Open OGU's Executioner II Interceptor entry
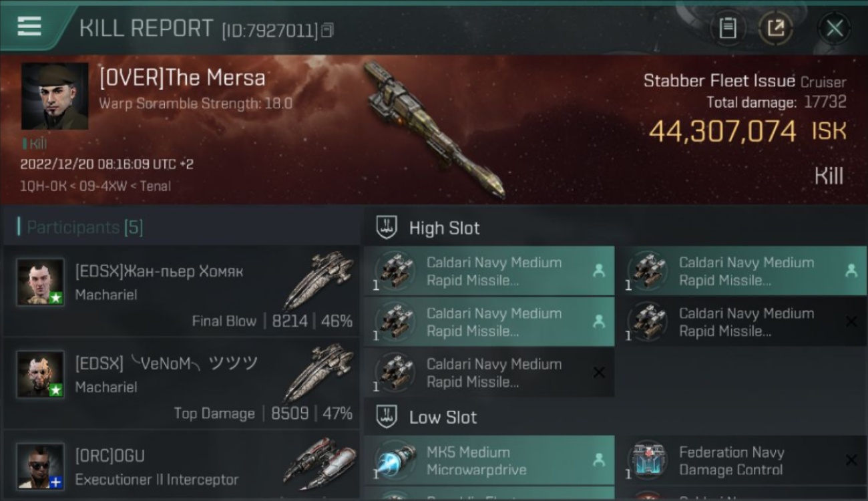 pos(182,468)
